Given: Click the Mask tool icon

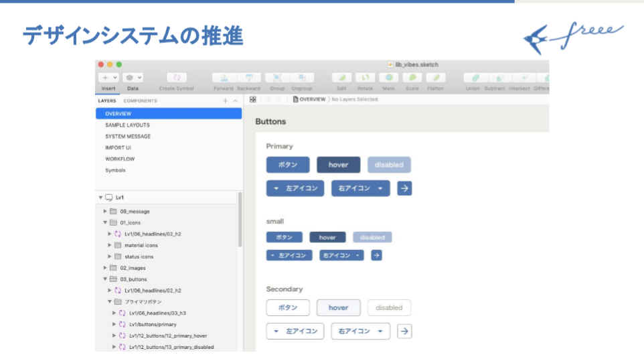Looking at the screenshot, I should click(388, 78).
